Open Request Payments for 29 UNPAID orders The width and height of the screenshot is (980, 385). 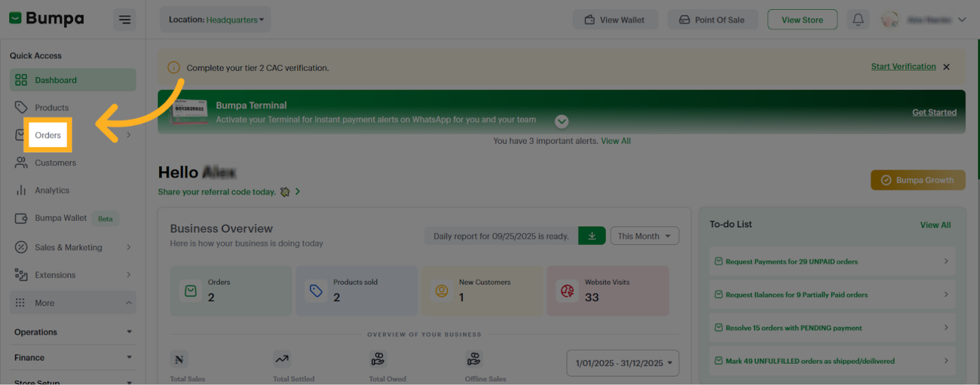click(832, 262)
